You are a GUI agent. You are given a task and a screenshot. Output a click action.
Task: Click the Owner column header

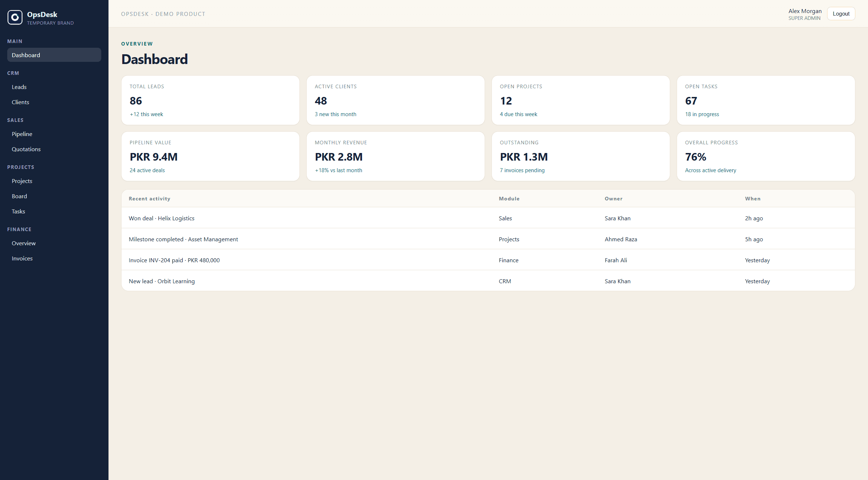[x=613, y=199]
